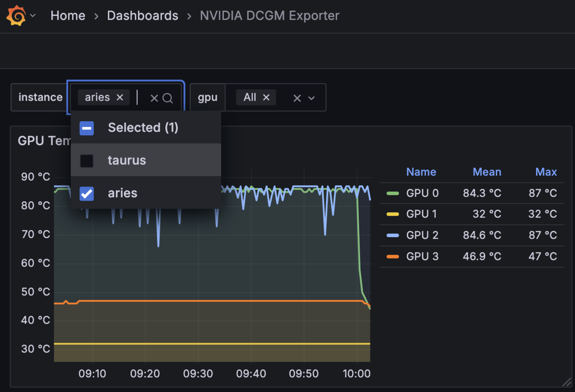Open the dropdown chevron beside the Grafana logo
This screenshot has height=392, width=575.
pyautogui.click(x=33, y=16)
